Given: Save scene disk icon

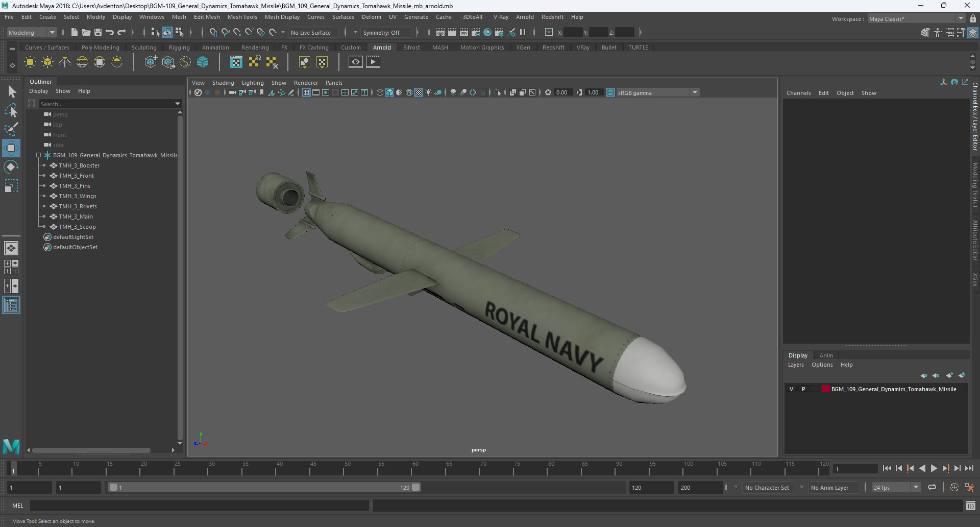Looking at the screenshot, I should (x=98, y=32).
